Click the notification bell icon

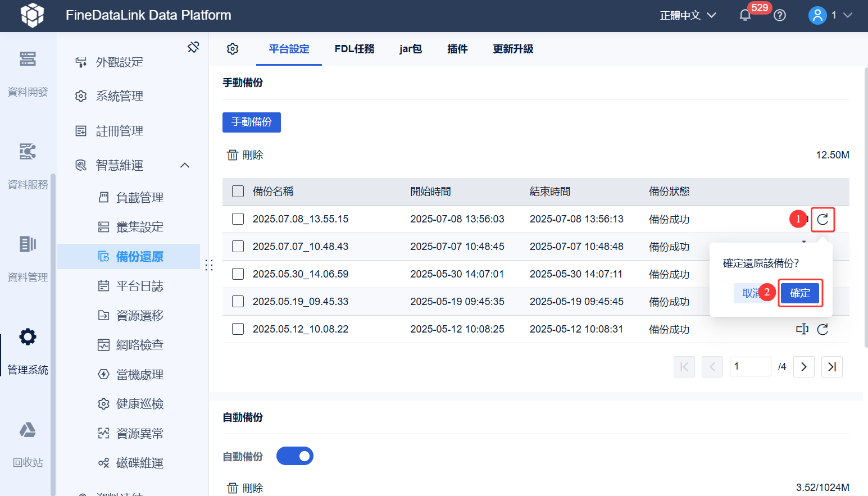tap(745, 15)
